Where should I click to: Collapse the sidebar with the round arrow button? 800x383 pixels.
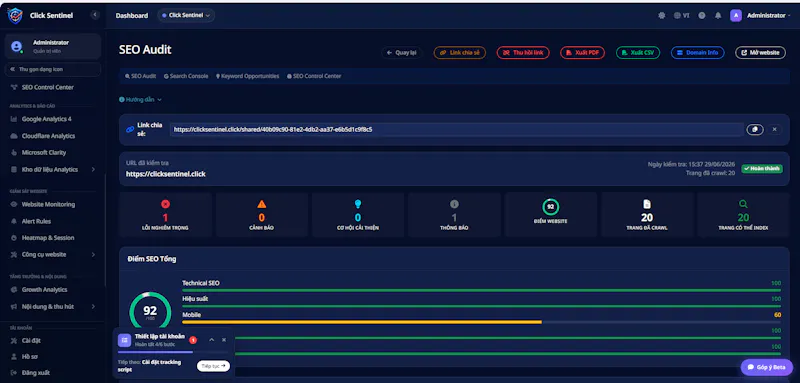[x=95, y=15]
